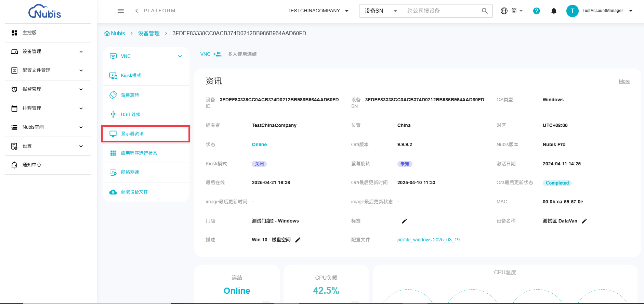Click the 报警管理 alarm clock icon
This screenshot has height=304, width=644.
pyautogui.click(x=14, y=89)
